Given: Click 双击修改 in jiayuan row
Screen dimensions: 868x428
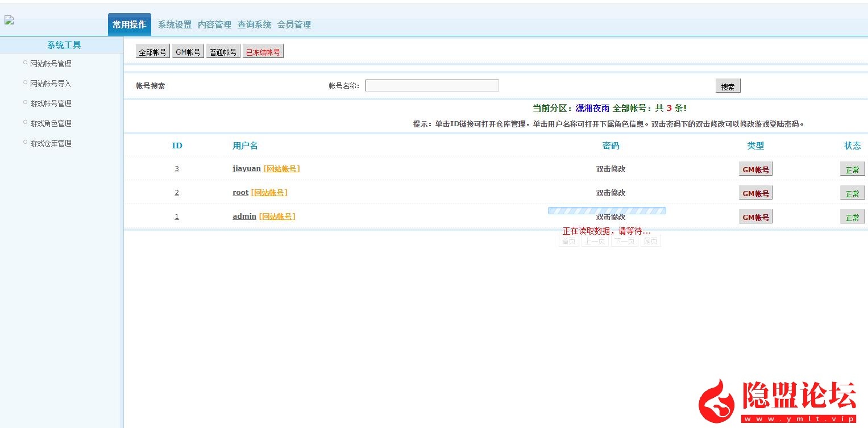Looking at the screenshot, I should (610, 169).
